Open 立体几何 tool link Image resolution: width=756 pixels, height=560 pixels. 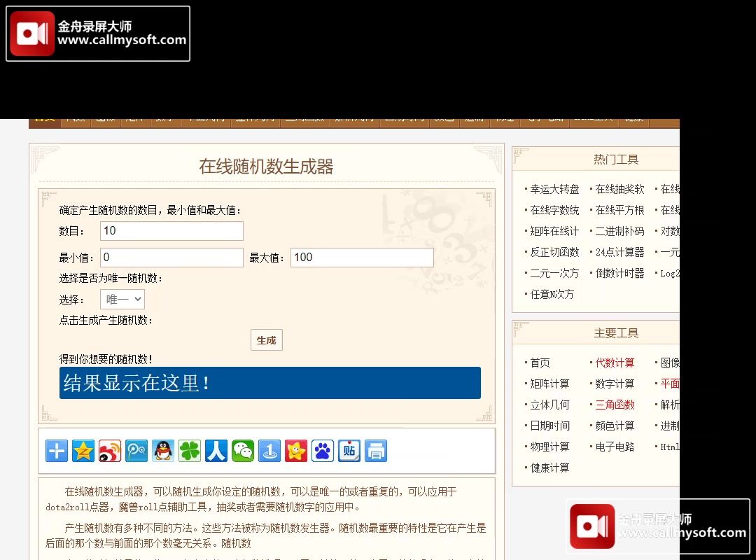click(x=549, y=405)
